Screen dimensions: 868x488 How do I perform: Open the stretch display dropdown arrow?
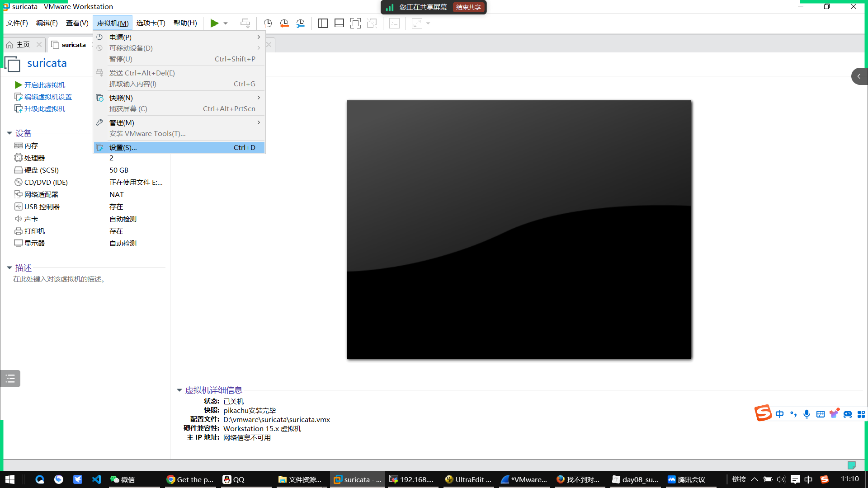click(x=428, y=23)
